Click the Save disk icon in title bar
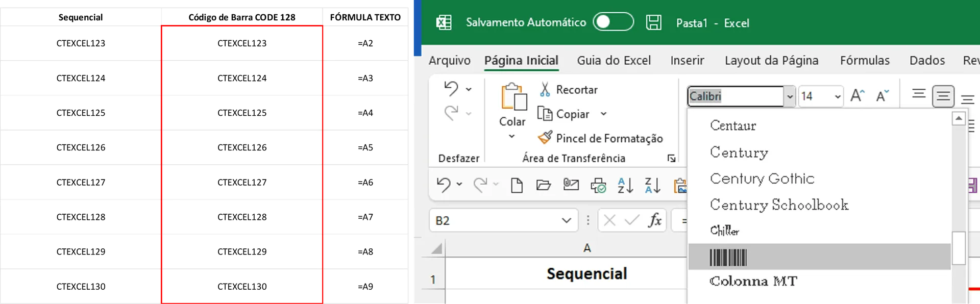The width and height of the screenshot is (980, 304). tap(653, 22)
